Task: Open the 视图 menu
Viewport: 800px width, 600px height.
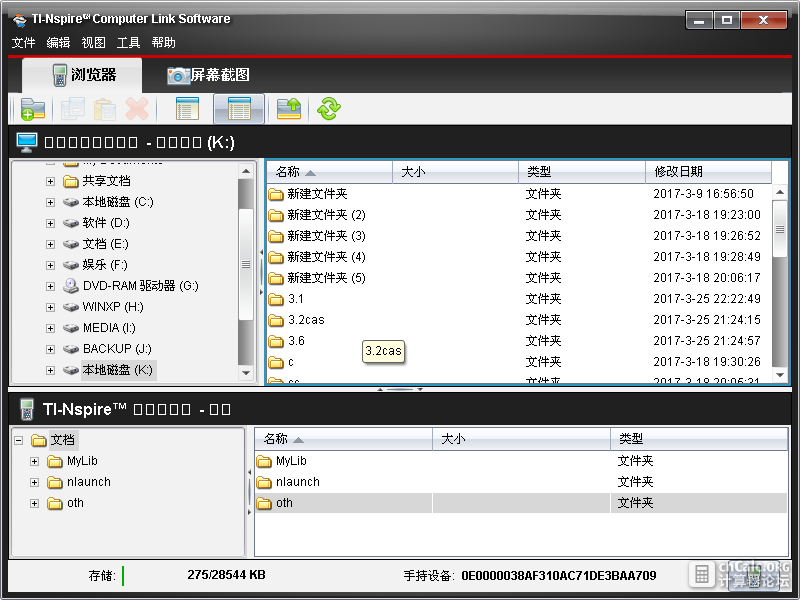Action: coord(93,43)
